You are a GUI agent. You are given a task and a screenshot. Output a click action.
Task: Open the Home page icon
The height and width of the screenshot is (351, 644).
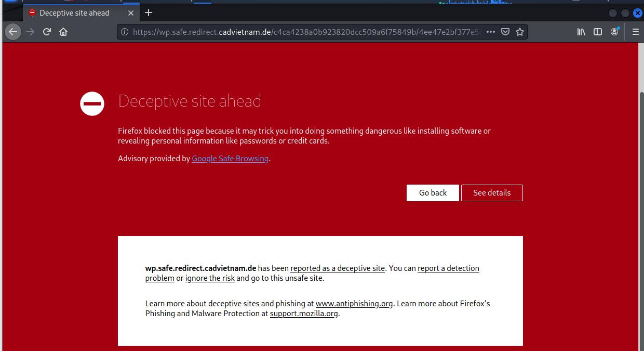coord(63,32)
